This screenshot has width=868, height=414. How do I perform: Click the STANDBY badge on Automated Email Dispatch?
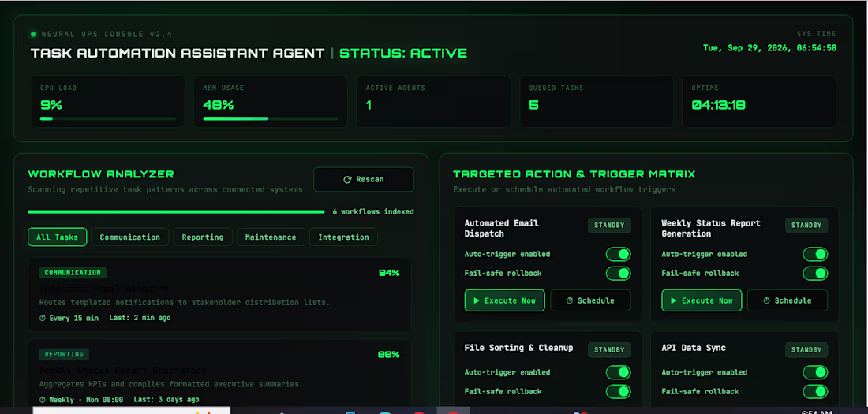point(609,226)
